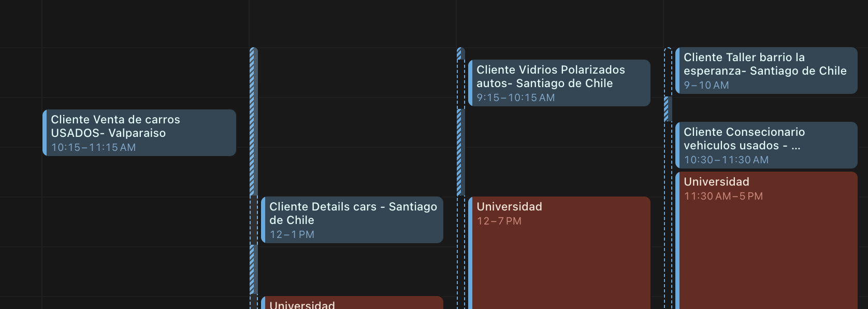Select Cliente Taller barrio la esperanza event
This screenshot has width=868, height=309.
click(x=766, y=64)
